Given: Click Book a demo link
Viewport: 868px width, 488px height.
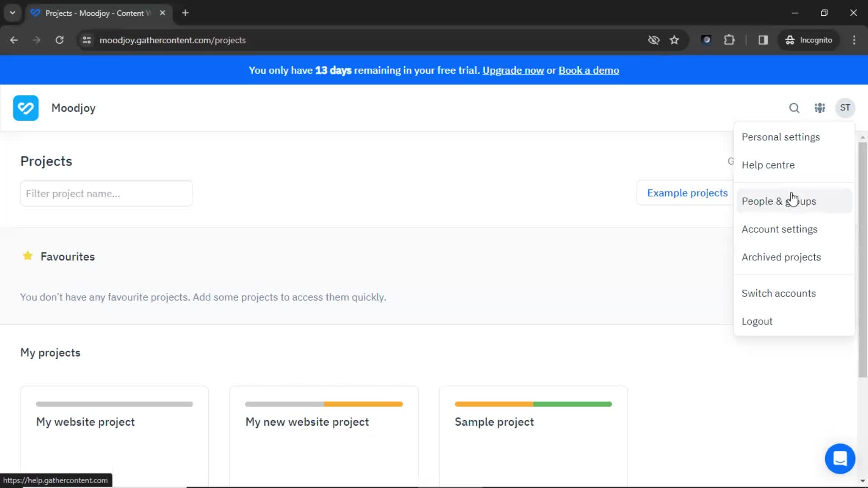Looking at the screenshot, I should [x=589, y=70].
